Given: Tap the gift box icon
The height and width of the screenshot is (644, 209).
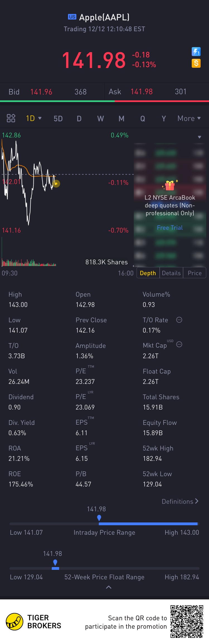Looking at the screenshot, I should [x=170, y=185].
